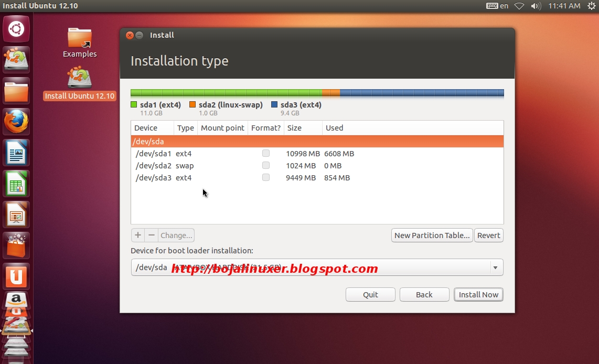Toggle format checkbox for /dev/sda1
599x364 pixels.
266,153
